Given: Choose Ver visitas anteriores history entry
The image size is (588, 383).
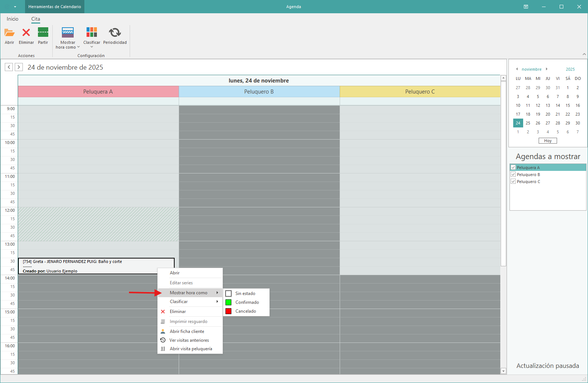Looking at the screenshot, I should (x=189, y=340).
